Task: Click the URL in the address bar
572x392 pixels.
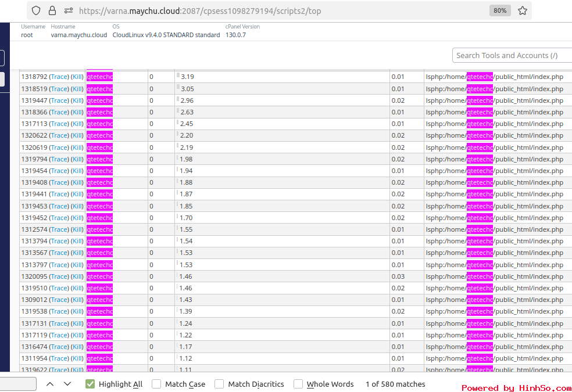Action: pyautogui.click(x=200, y=11)
